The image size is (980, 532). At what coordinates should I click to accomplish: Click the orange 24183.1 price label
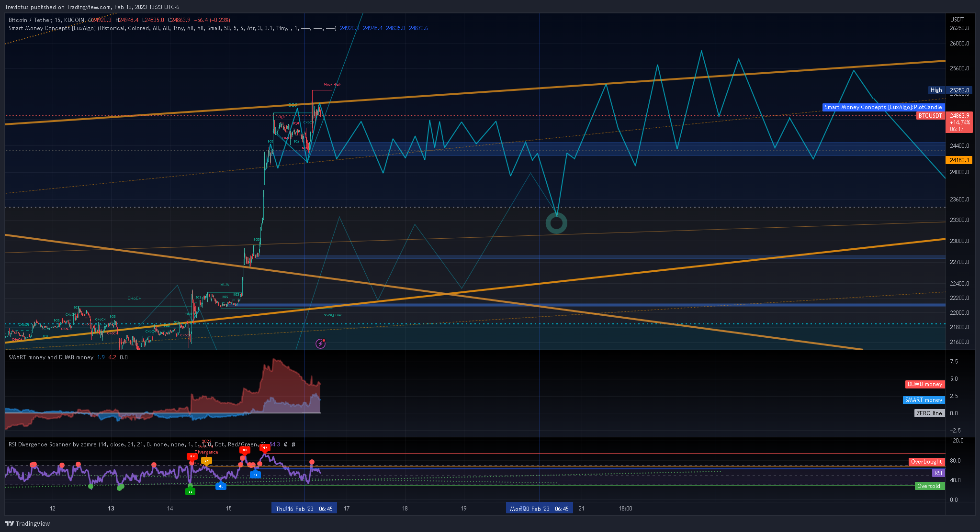(x=959, y=160)
